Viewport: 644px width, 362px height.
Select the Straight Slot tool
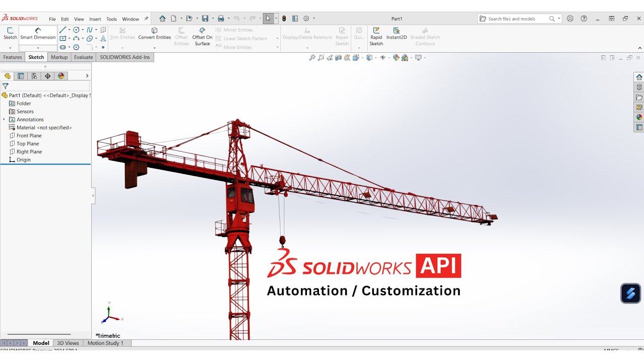pyautogui.click(x=63, y=47)
